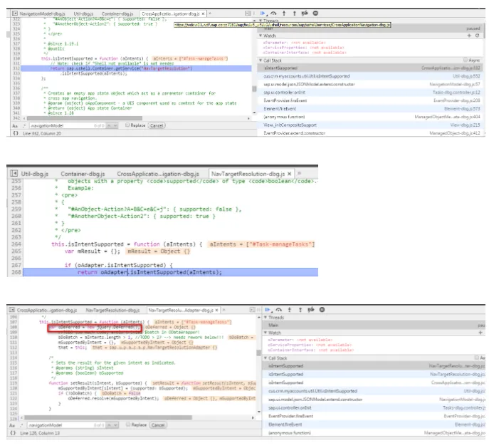Close the NavTargetResolu...Adapter-dbg.js tab
489x448 pixels.
[x=217, y=310]
